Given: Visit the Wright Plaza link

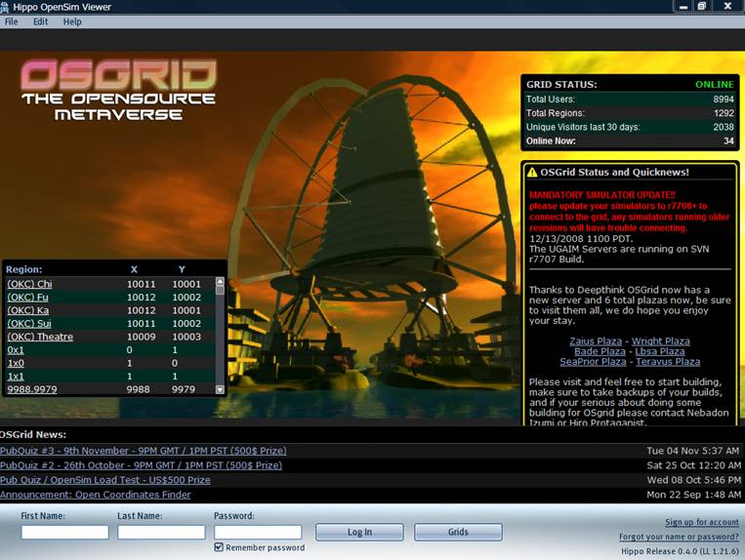Looking at the screenshot, I should coord(660,340).
